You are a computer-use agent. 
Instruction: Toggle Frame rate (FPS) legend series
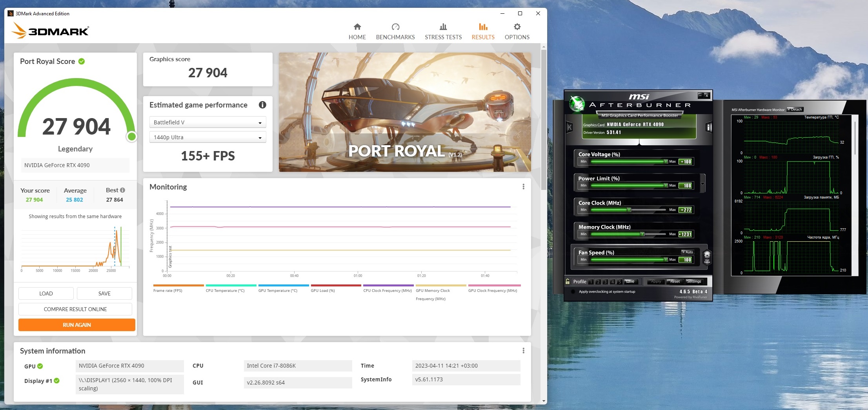(x=178, y=288)
